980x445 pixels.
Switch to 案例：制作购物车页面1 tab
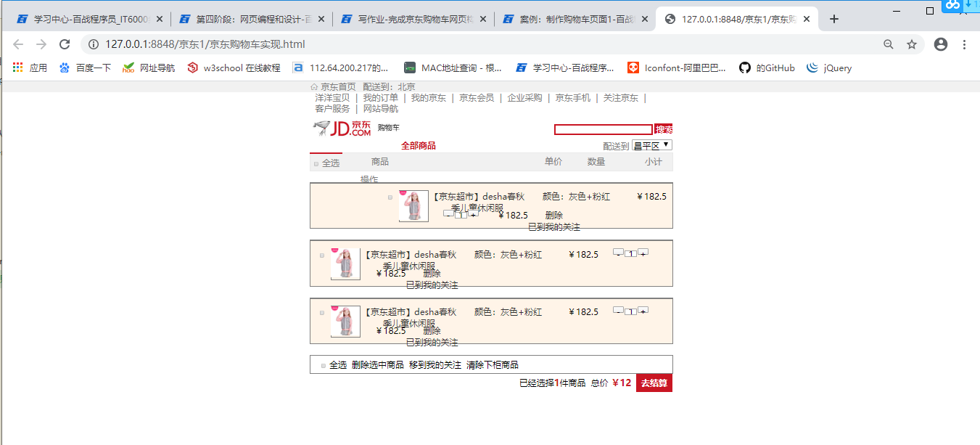(576, 19)
